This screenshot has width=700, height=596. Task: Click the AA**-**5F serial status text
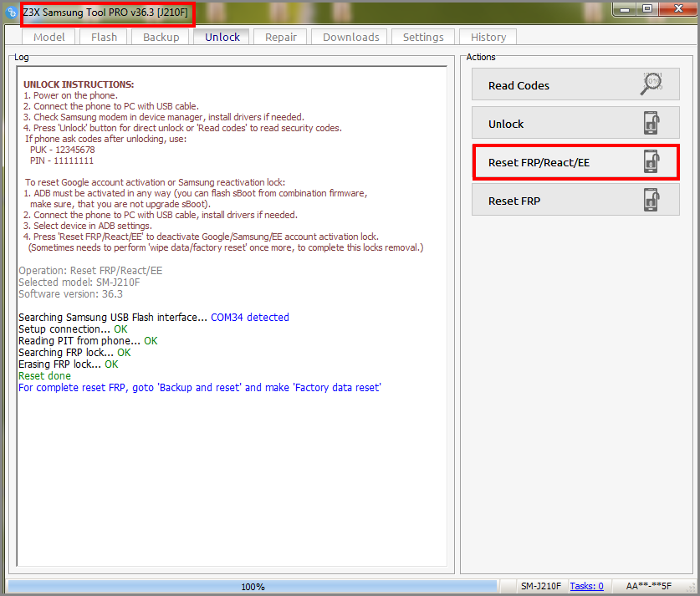pos(648,586)
